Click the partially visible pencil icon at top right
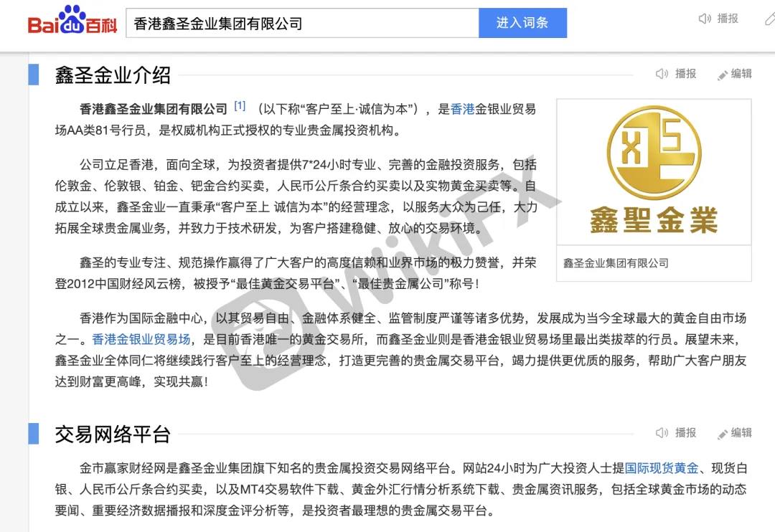This screenshot has height=532, width=775. point(770,19)
